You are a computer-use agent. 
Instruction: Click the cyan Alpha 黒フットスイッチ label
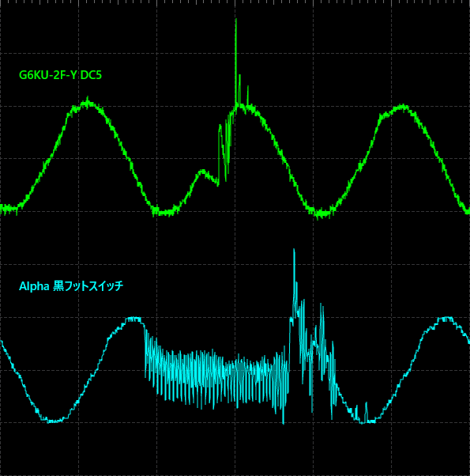coord(71,286)
